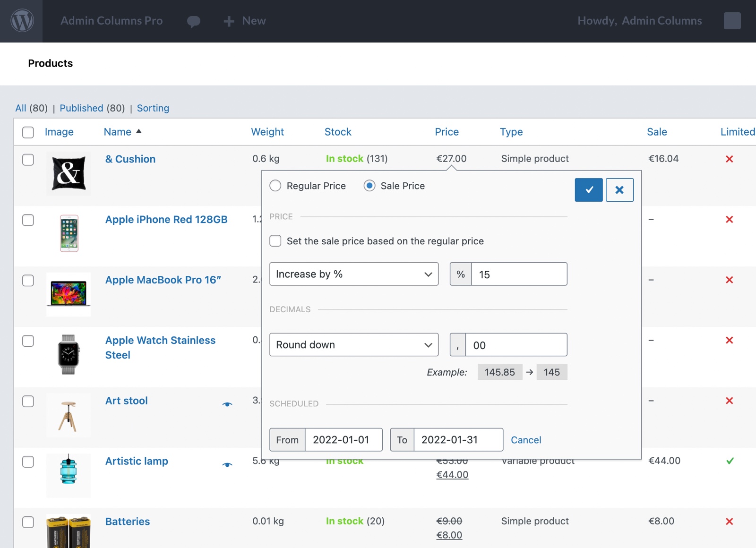Click the €27.00 price of & Cushion
Image resolution: width=756 pixels, height=548 pixels.
click(451, 159)
